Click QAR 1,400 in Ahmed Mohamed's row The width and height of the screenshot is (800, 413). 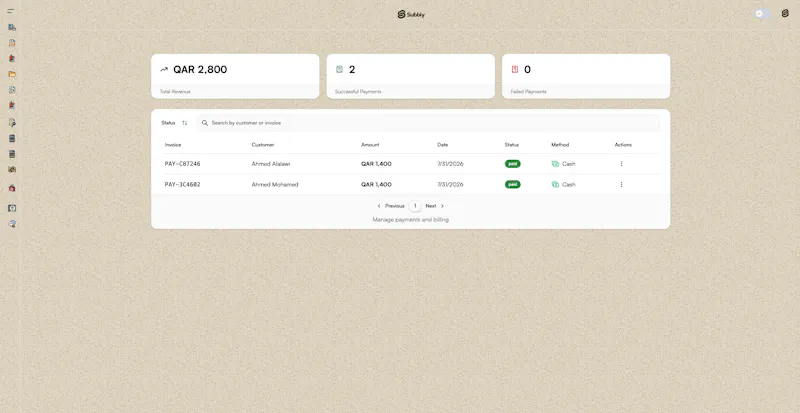tap(376, 184)
